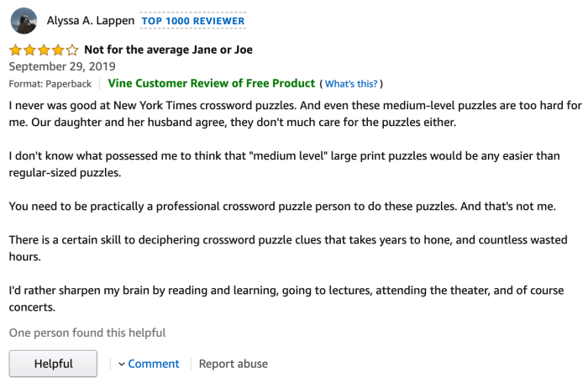Open Alyssa A. Lappen's profile name
This screenshot has width=588, height=388.
(x=90, y=21)
